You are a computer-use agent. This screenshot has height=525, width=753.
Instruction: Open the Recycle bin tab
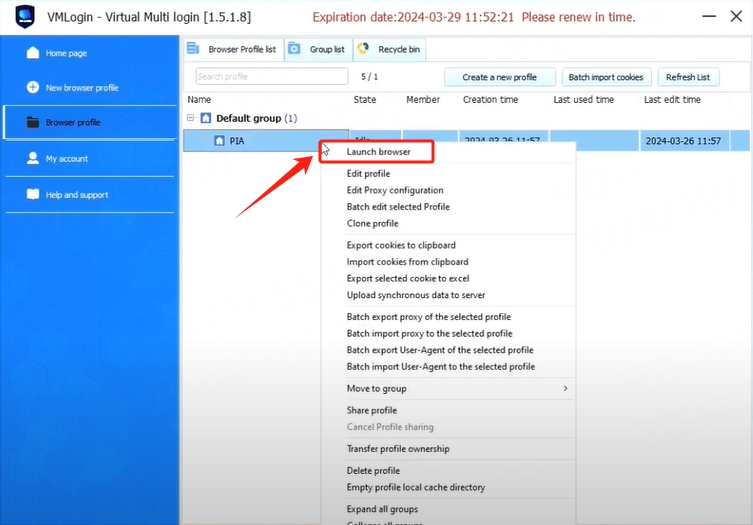390,49
